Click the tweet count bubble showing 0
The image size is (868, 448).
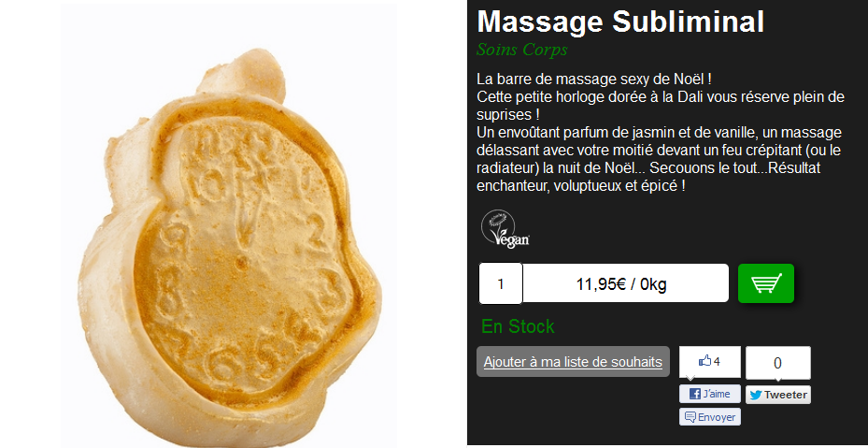click(x=777, y=363)
